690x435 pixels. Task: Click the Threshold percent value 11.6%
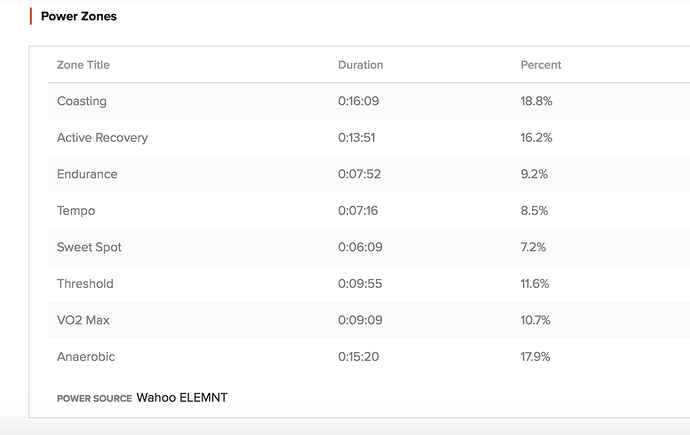(x=536, y=284)
